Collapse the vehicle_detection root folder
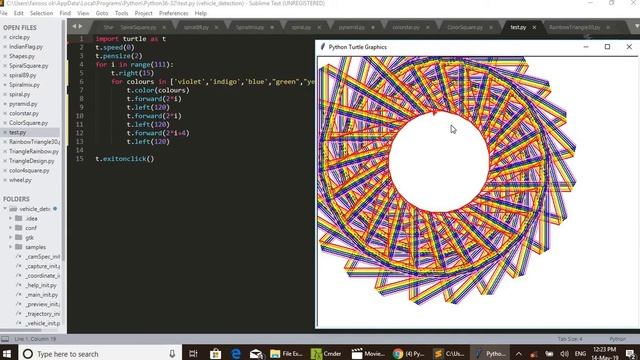 [5, 209]
